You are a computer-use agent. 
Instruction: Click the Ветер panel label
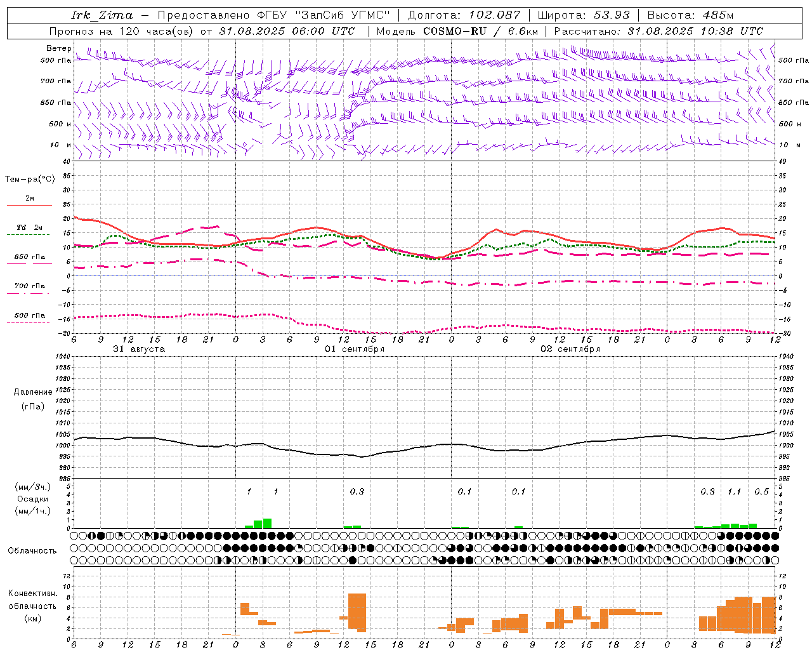[58, 48]
